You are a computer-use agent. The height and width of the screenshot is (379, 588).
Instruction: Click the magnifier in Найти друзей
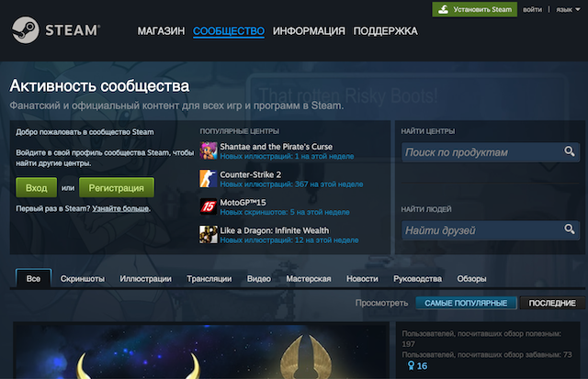tap(570, 229)
